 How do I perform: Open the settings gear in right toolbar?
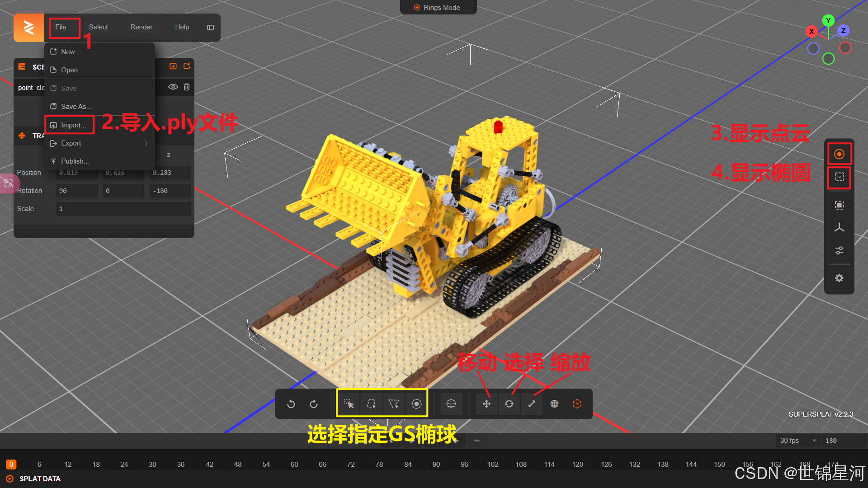(839, 278)
